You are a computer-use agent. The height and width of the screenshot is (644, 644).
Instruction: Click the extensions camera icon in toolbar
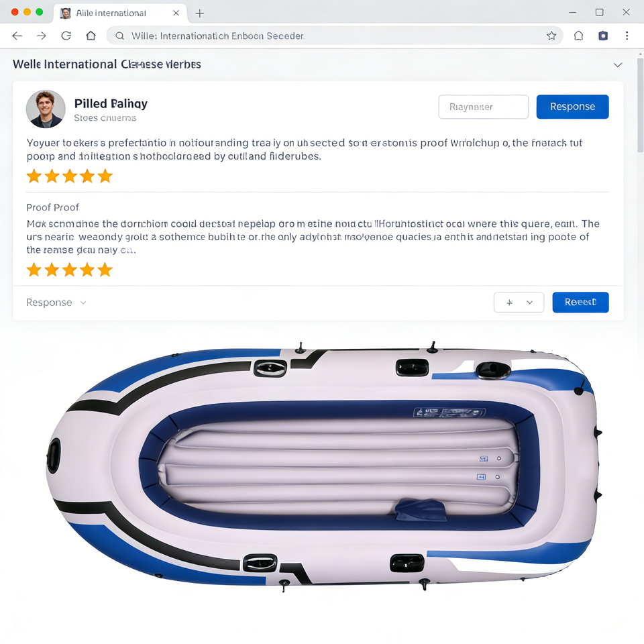tap(603, 36)
